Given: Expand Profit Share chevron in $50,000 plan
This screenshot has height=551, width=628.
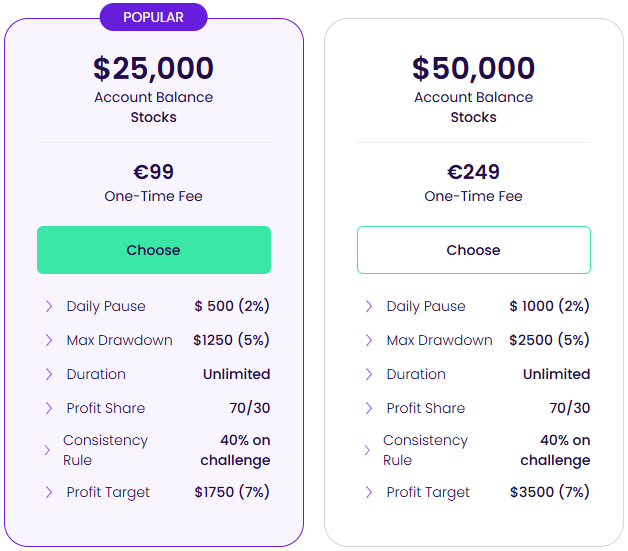Looking at the screenshot, I should [x=369, y=408].
